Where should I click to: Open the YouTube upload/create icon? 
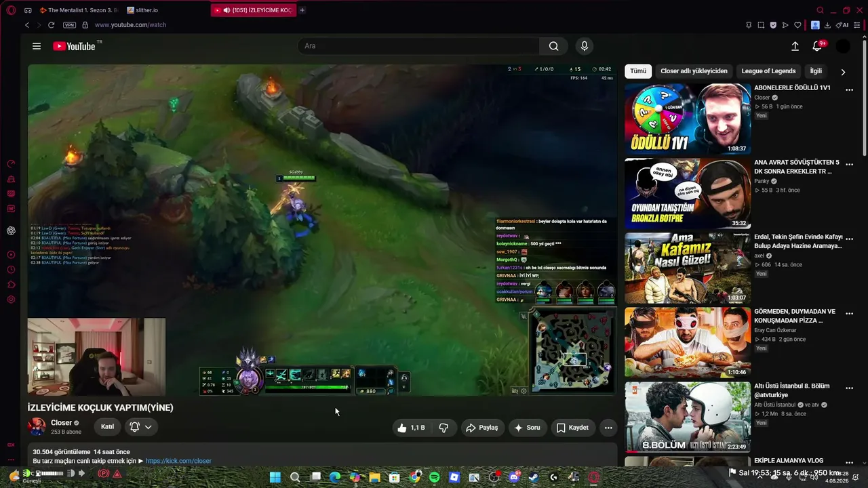[795, 46]
